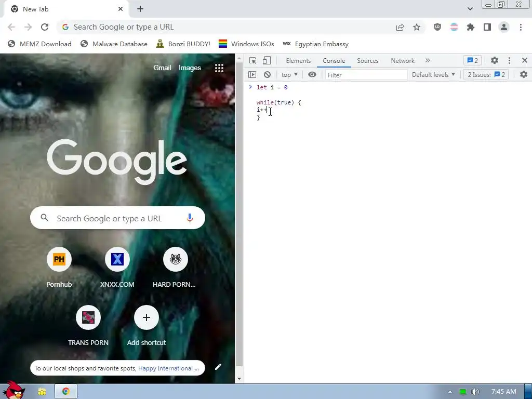
Task: Open the DevTools customize three-dot menu
Action: click(x=509, y=60)
